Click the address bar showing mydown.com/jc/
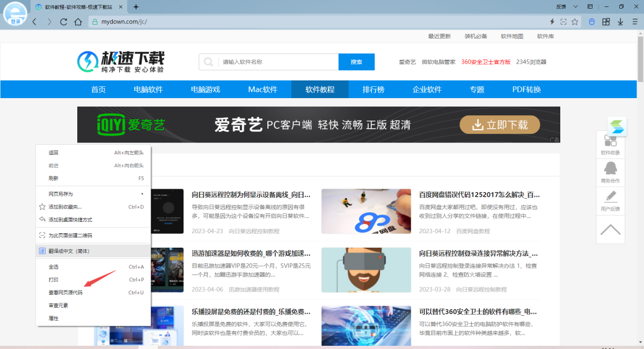 317,22
